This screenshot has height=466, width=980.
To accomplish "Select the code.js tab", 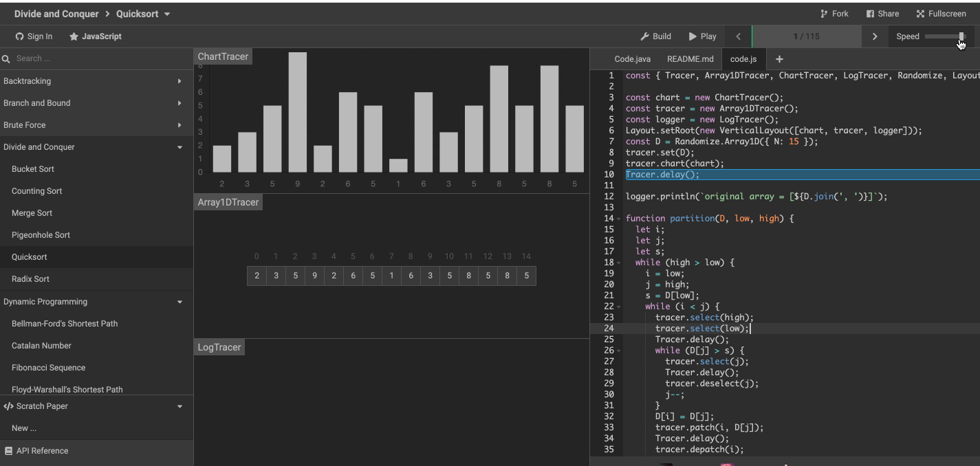I will [743, 59].
